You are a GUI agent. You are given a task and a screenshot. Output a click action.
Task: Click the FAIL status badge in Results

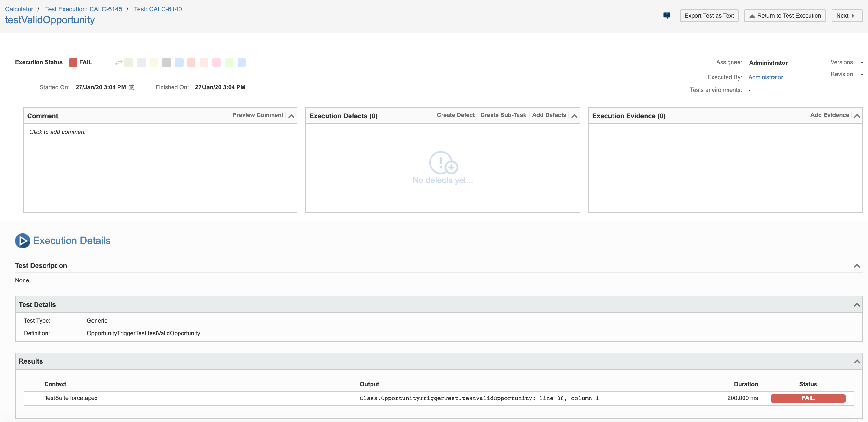808,398
